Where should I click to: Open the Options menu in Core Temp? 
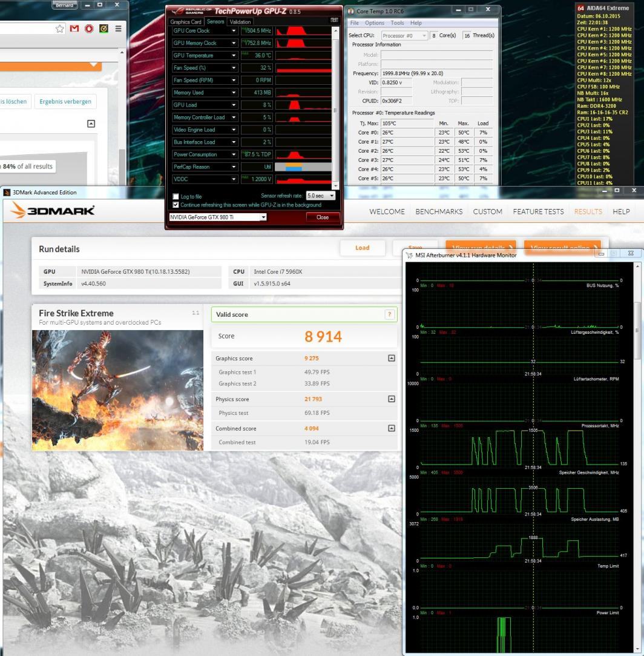374,22
